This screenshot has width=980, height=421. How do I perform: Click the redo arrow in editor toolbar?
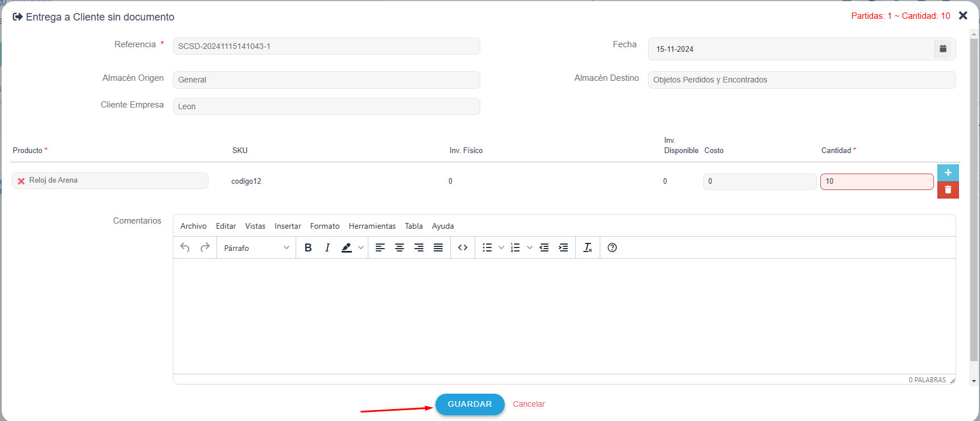point(205,247)
